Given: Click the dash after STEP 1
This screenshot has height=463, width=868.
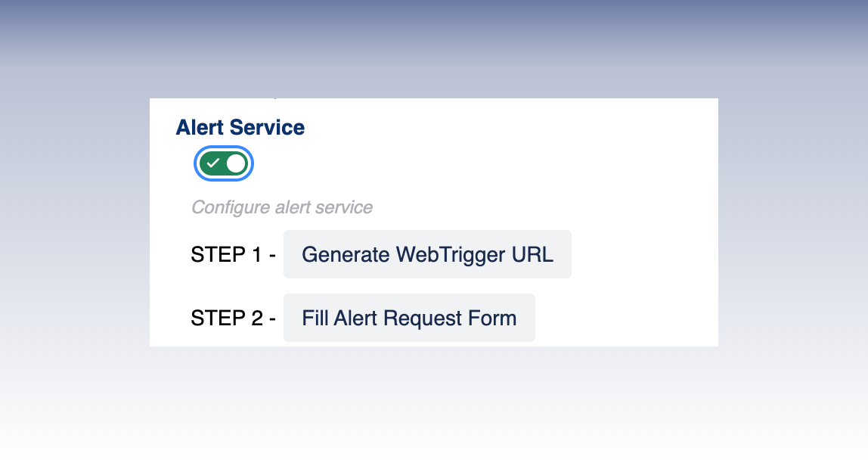Looking at the screenshot, I should [271, 255].
